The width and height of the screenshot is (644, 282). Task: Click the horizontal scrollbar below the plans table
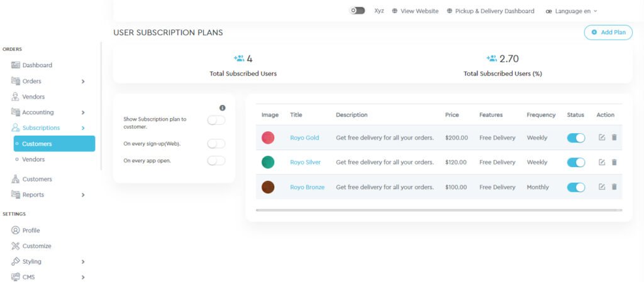[438, 210]
